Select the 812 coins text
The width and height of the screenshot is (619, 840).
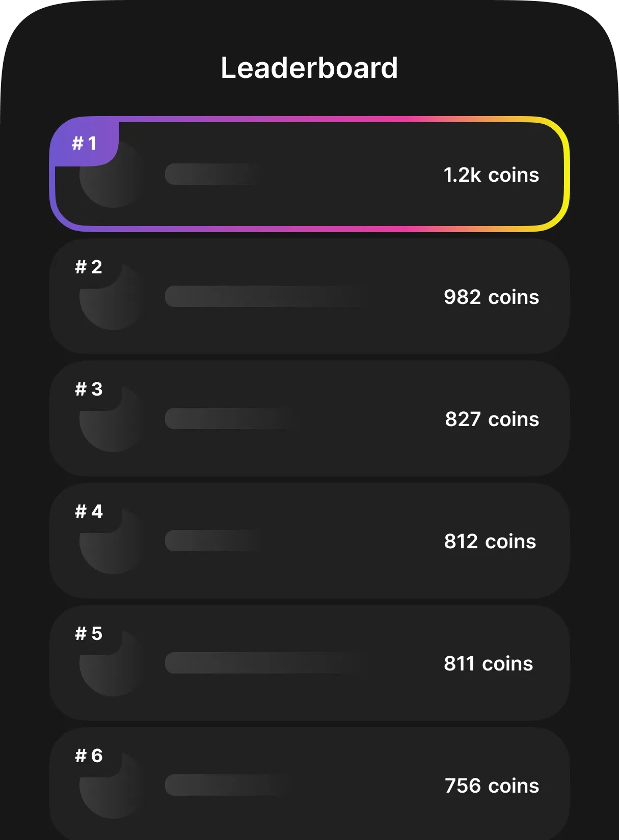coord(490,541)
